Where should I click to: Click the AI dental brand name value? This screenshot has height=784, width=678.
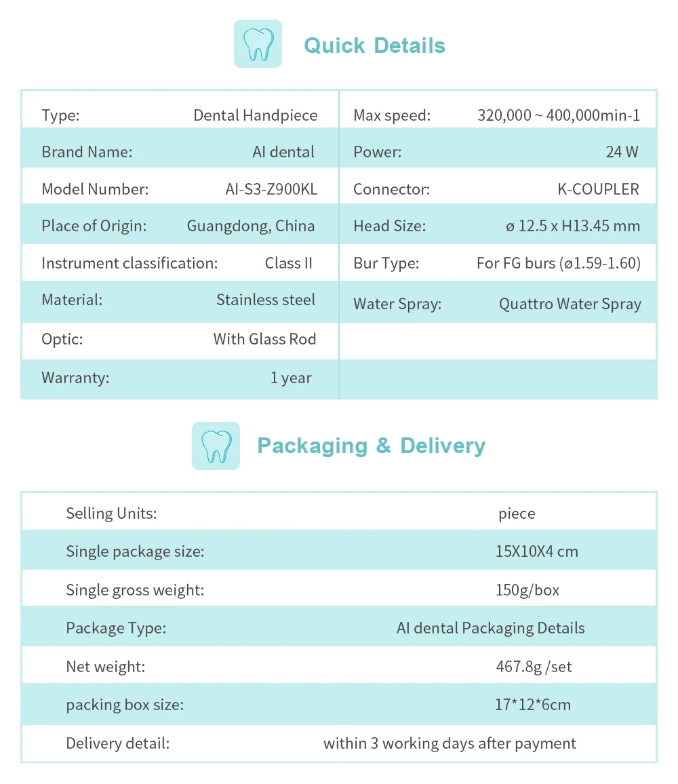click(x=283, y=152)
